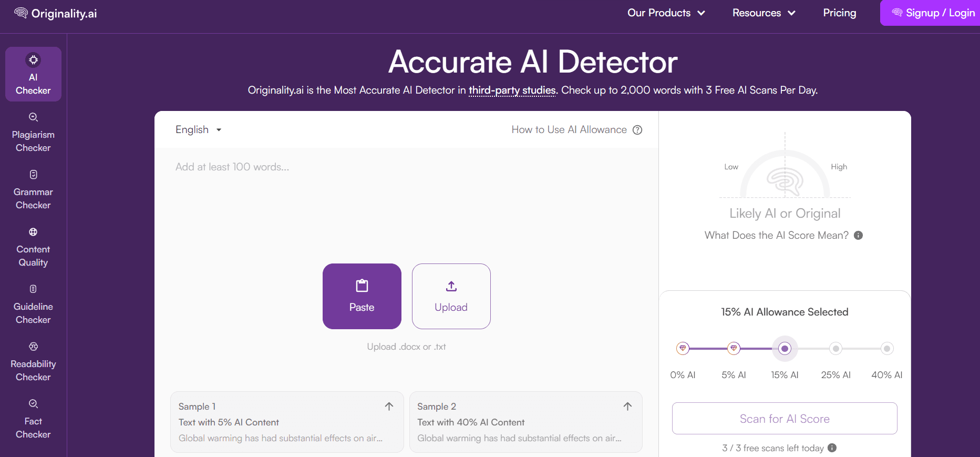Image resolution: width=980 pixels, height=457 pixels.
Task: Load Sample 1 with 5% AI Content
Action: coord(287,422)
